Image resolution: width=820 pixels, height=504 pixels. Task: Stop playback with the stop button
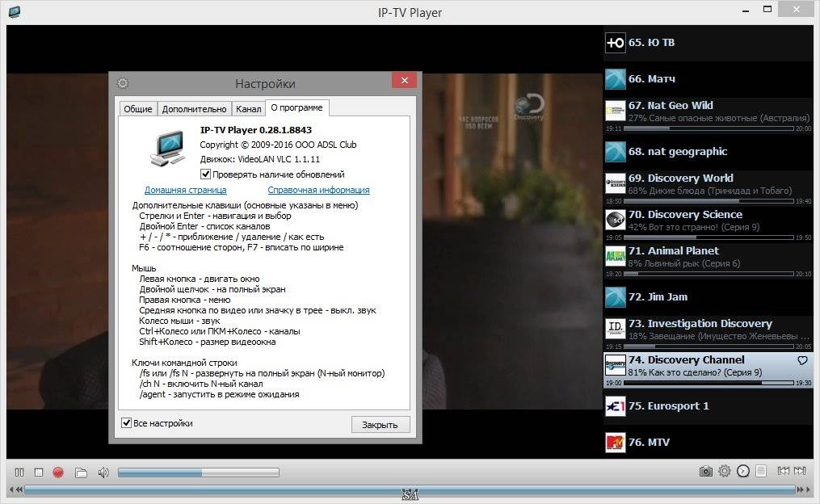[x=39, y=472]
